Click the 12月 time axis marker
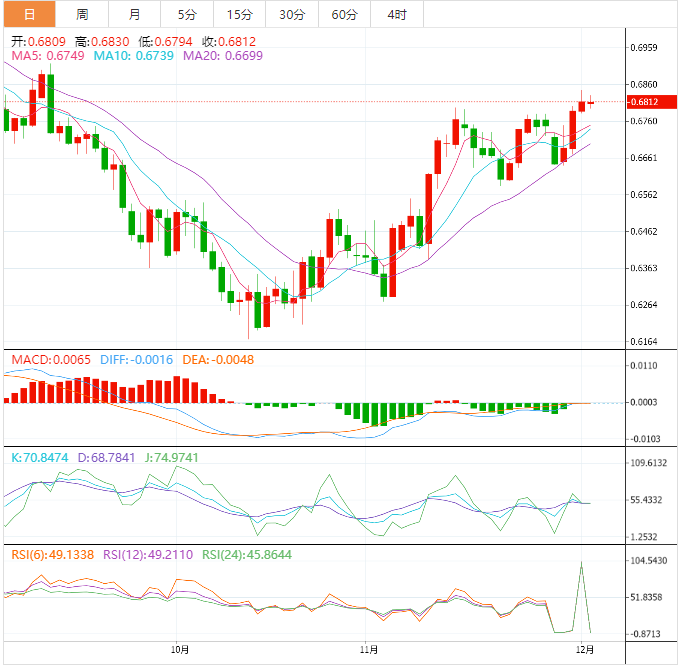 click(x=585, y=650)
